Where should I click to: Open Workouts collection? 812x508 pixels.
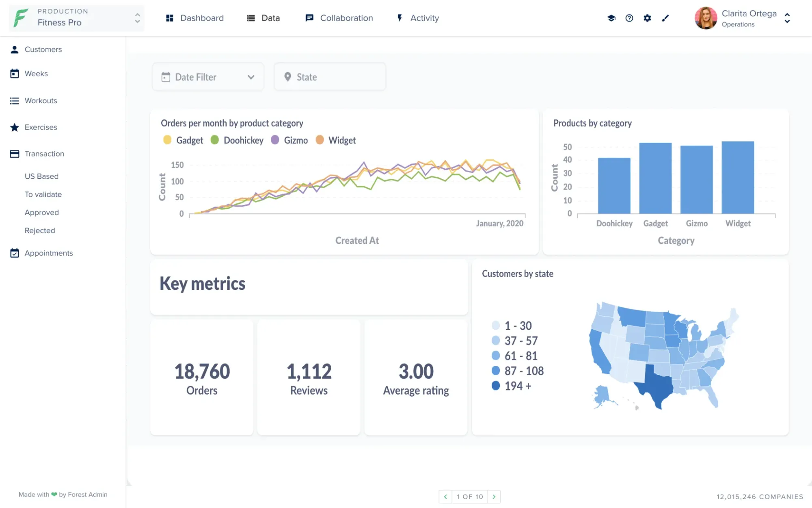41,100
